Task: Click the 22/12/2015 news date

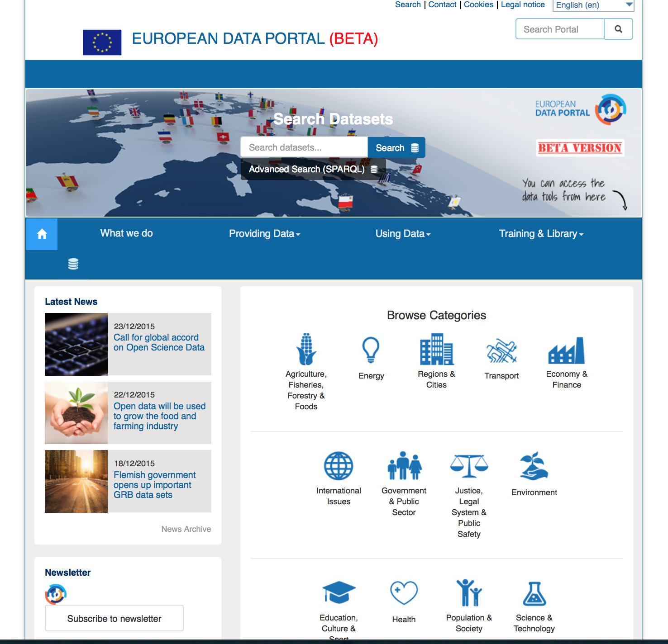Action: click(134, 395)
